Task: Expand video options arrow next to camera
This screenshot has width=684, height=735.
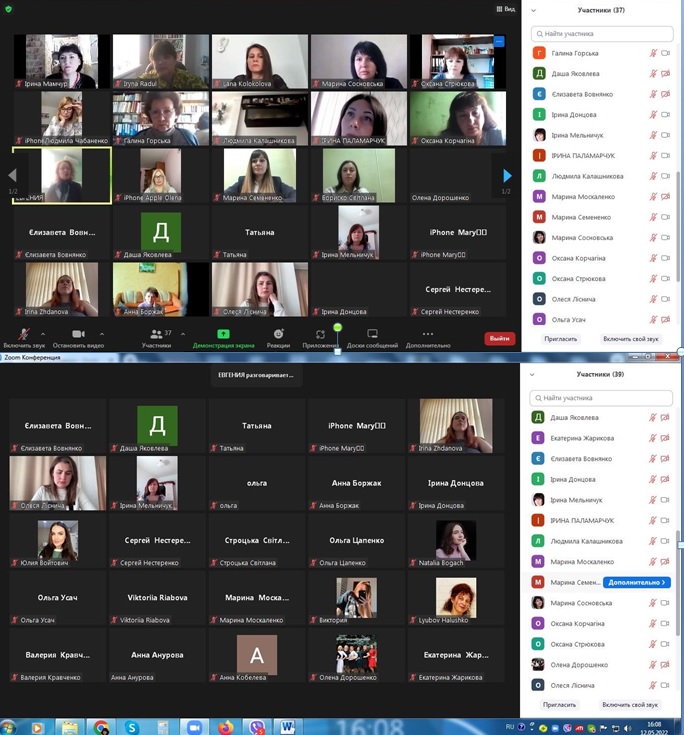Action: click(101, 334)
